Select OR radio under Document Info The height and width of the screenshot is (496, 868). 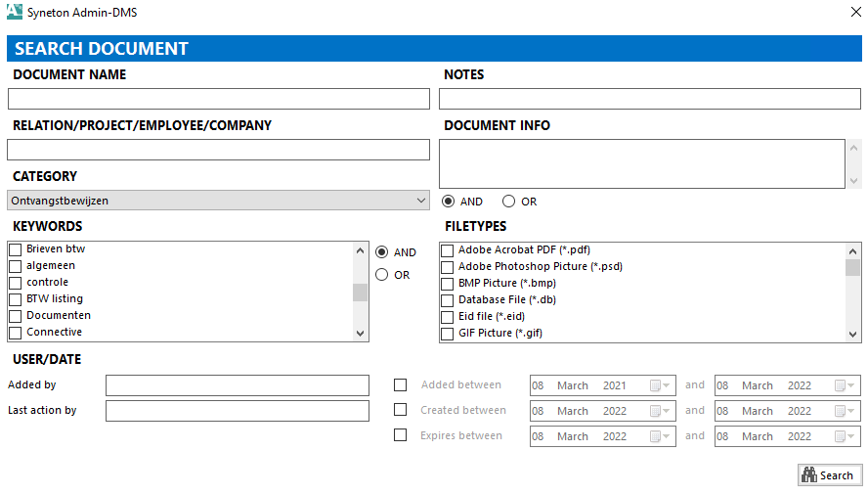(x=508, y=202)
